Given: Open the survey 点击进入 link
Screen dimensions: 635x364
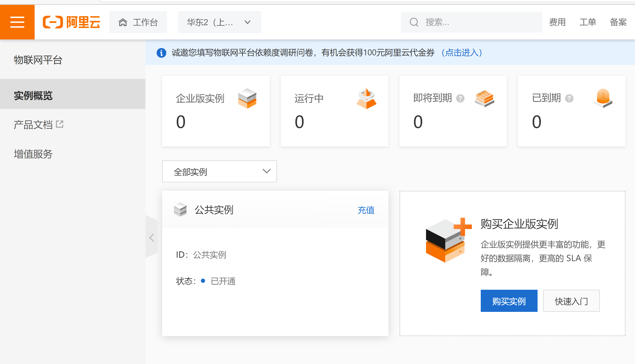Looking at the screenshot, I should point(462,53).
